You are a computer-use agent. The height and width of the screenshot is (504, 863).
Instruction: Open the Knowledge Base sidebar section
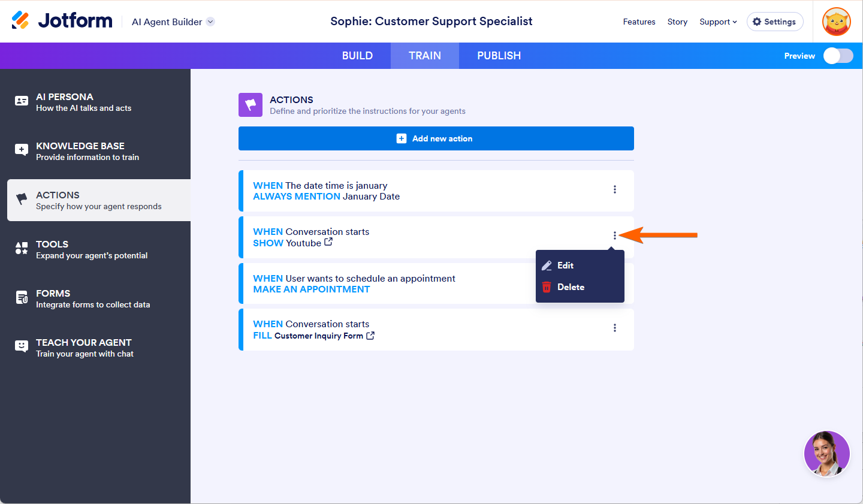point(87,151)
